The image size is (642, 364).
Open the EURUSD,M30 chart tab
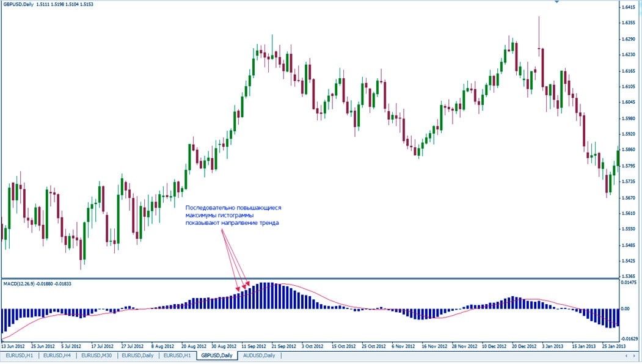(x=98, y=355)
